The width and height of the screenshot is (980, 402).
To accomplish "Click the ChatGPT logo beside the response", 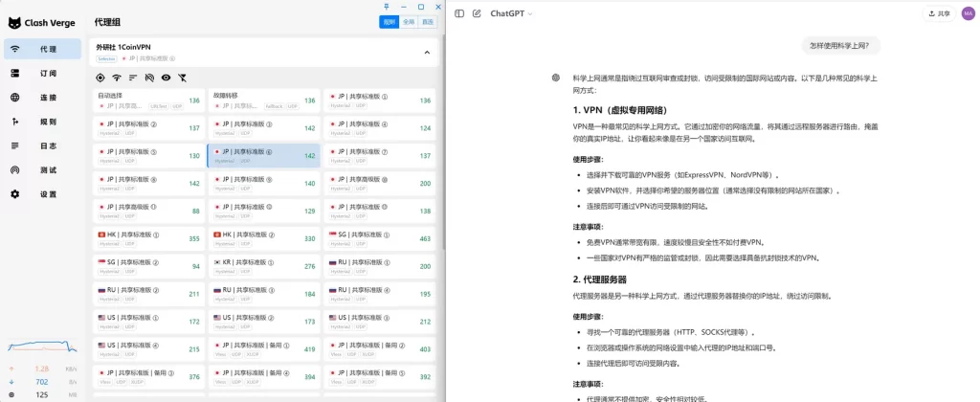I will pyautogui.click(x=556, y=78).
